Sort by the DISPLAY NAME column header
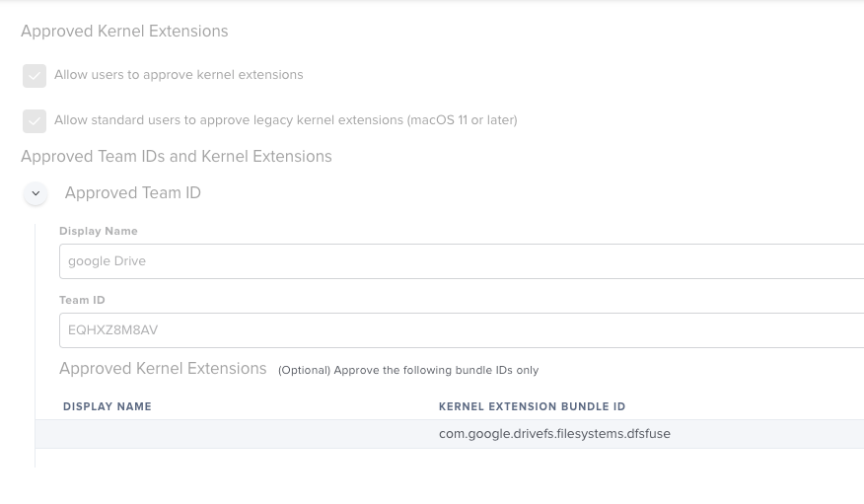The height and width of the screenshot is (504, 864). (x=107, y=406)
